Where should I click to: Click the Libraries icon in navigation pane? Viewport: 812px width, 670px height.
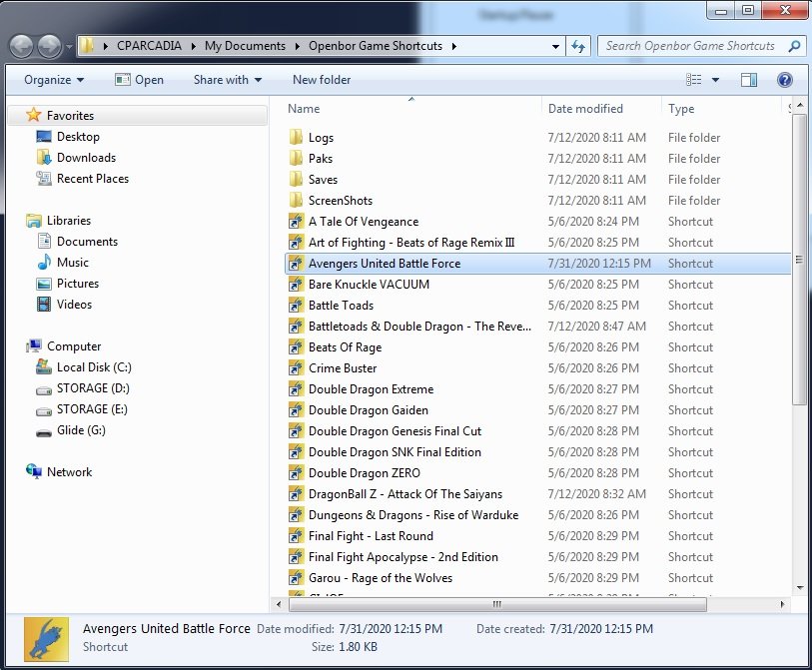point(34,221)
